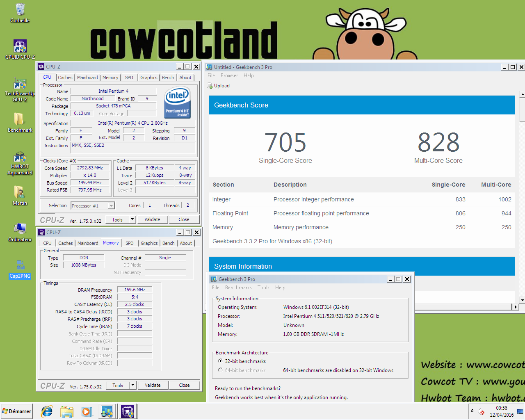Click the top CPU-Z window title icon

[x=41, y=66]
